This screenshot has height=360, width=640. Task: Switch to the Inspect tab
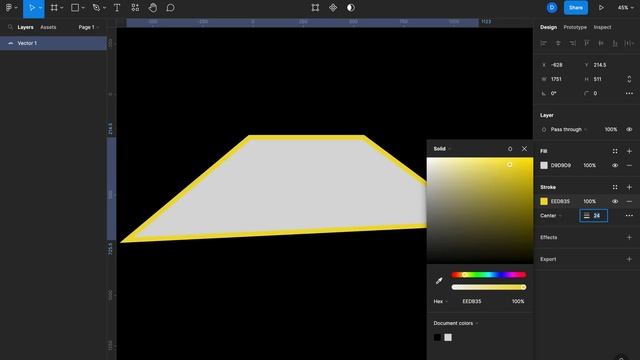tap(602, 27)
